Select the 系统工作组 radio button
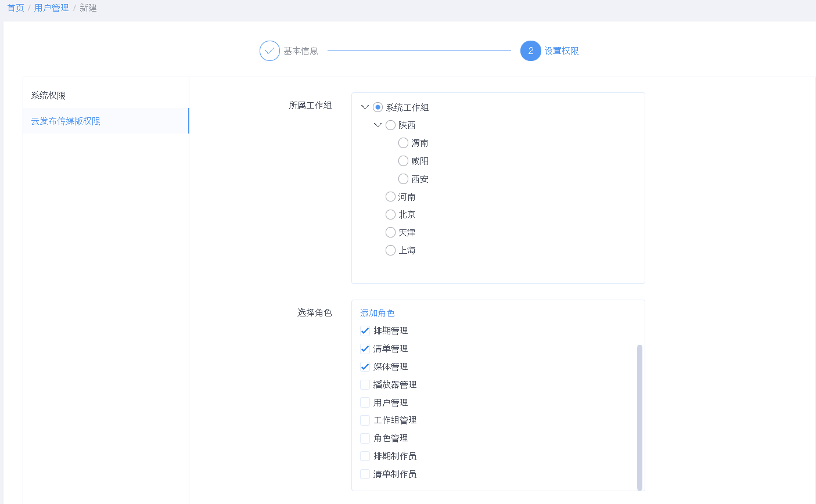Viewport: 816px width, 504px height. pos(378,107)
